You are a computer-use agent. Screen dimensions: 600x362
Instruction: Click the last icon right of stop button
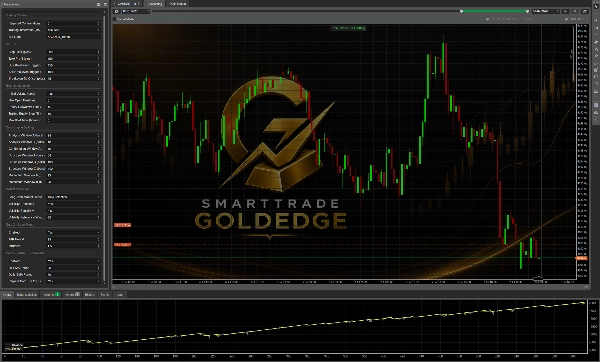coord(584,11)
